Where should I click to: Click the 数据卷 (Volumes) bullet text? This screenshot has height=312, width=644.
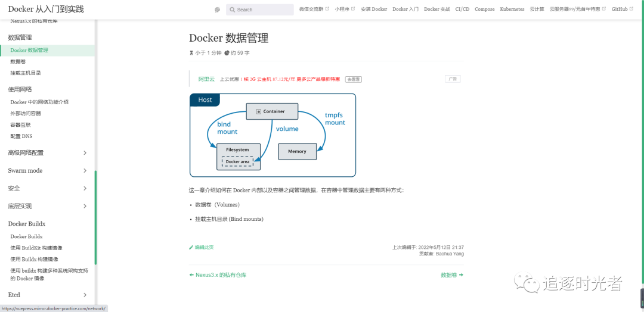(x=217, y=205)
